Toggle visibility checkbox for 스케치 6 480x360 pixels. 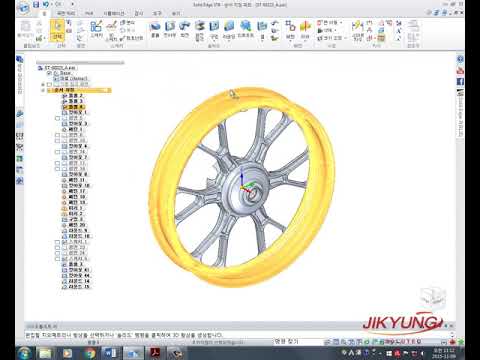click(57, 259)
